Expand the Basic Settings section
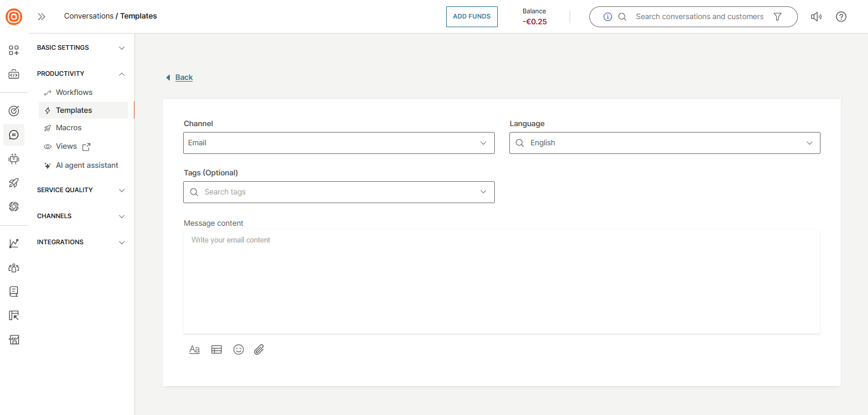Screen dimensions: 868x415 81,48
